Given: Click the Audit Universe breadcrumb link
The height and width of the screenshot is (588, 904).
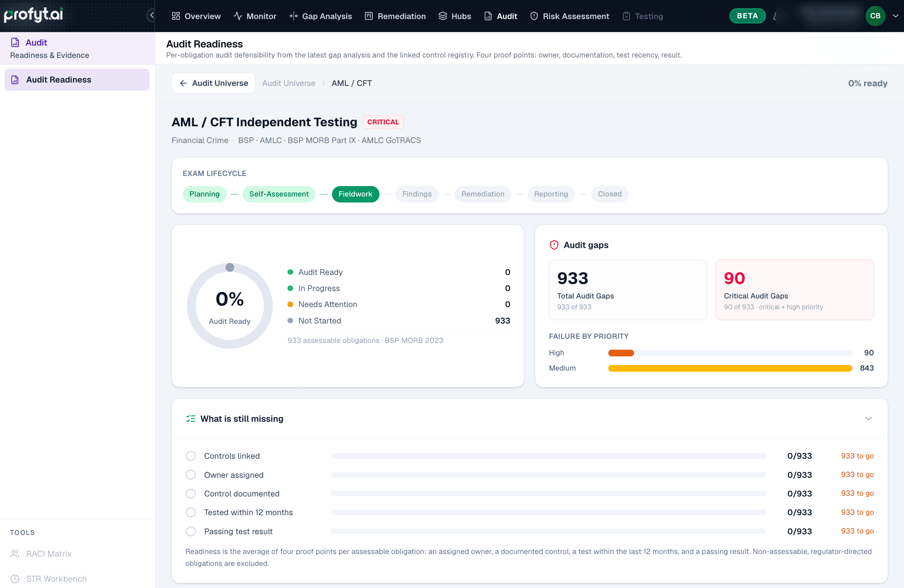Looking at the screenshot, I should tap(288, 83).
